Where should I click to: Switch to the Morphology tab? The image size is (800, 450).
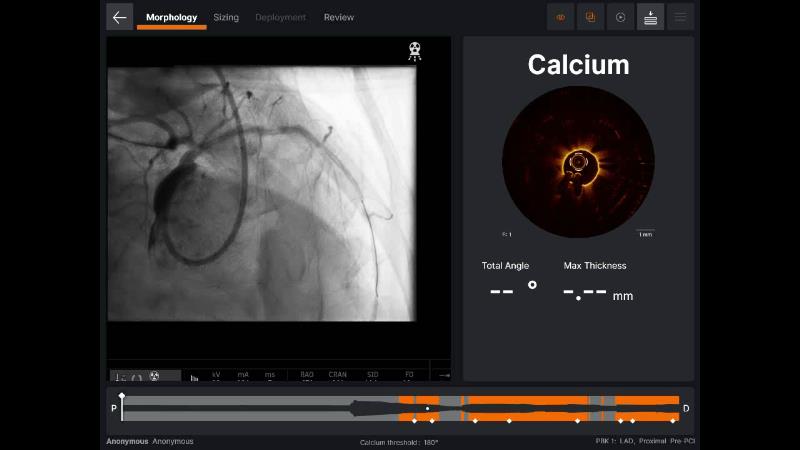(171, 17)
